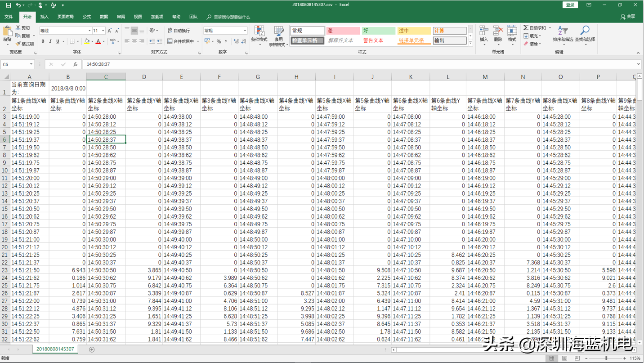
Task: Activate the Format Painter (格式刷)
Action: pyautogui.click(x=25, y=44)
